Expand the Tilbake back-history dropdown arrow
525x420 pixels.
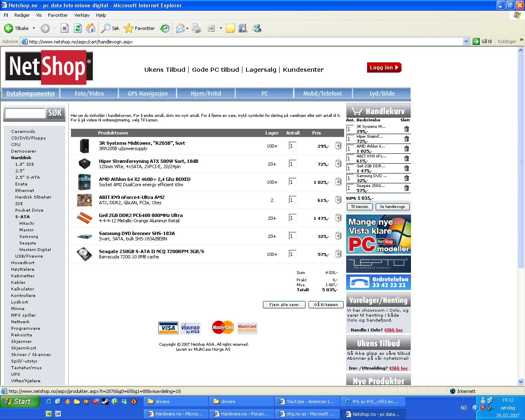pyautogui.click(x=34, y=28)
